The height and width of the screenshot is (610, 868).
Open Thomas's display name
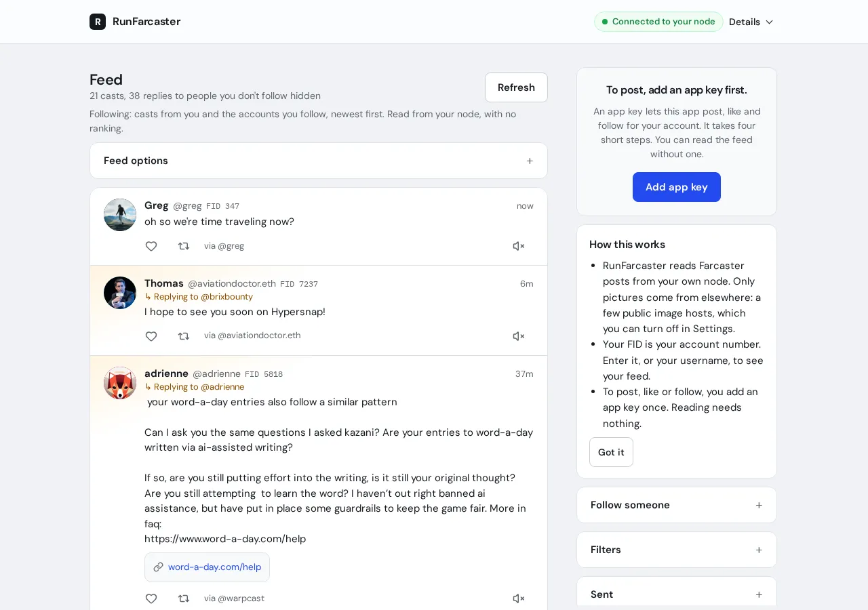point(164,283)
